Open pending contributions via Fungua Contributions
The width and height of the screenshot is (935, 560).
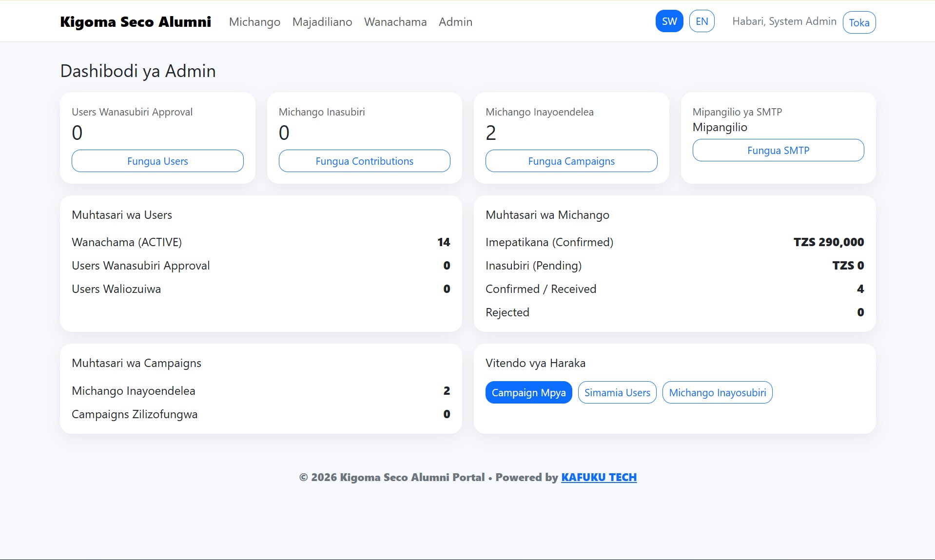364,161
